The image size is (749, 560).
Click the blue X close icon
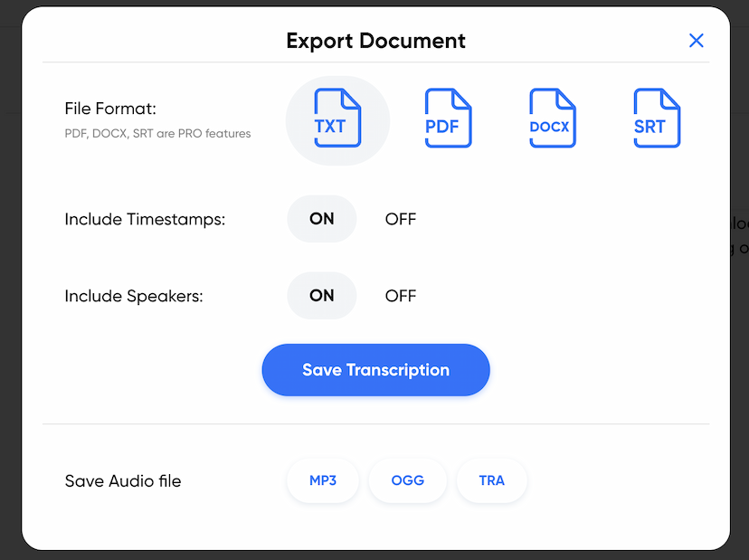(x=696, y=40)
